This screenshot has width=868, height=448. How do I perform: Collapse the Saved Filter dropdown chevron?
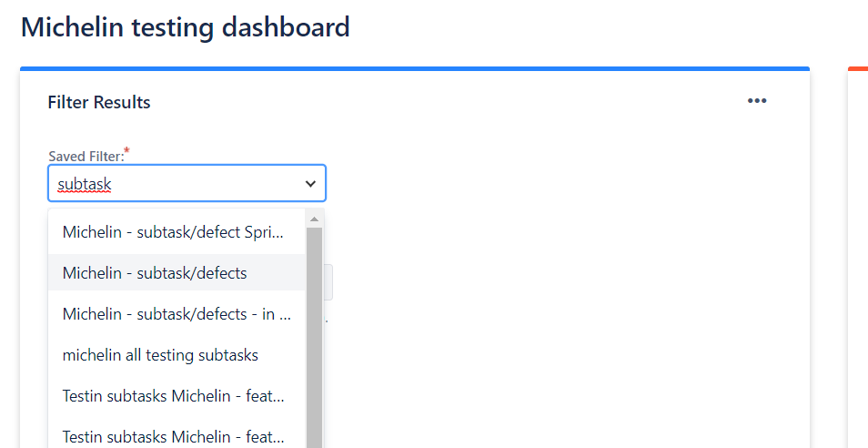(310, 183)
